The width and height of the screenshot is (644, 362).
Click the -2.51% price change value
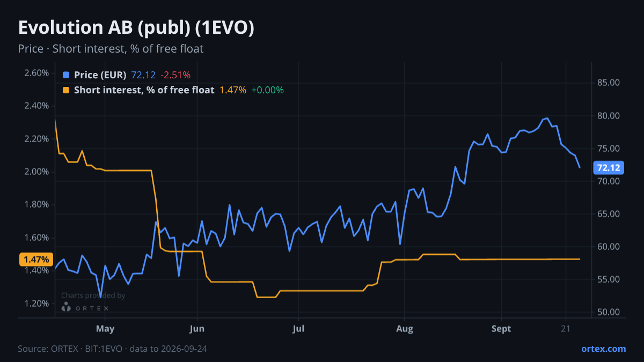tap(175, 75)
